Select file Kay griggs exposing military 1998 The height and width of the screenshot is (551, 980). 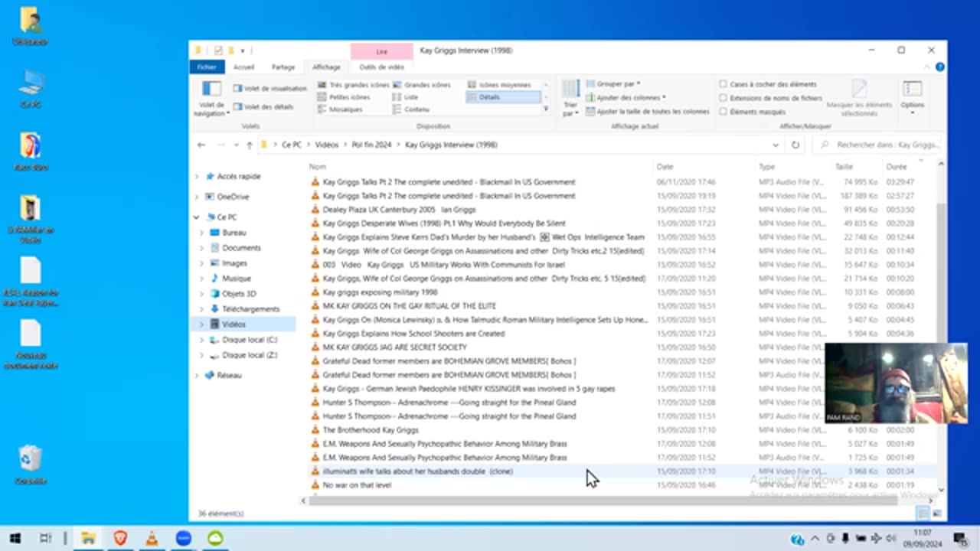click(x=380, y=292)
